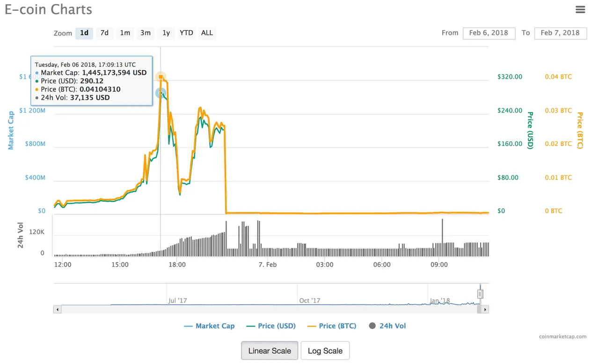
Task: Select the 1y zoom range
Action: (x=166, y=33)
